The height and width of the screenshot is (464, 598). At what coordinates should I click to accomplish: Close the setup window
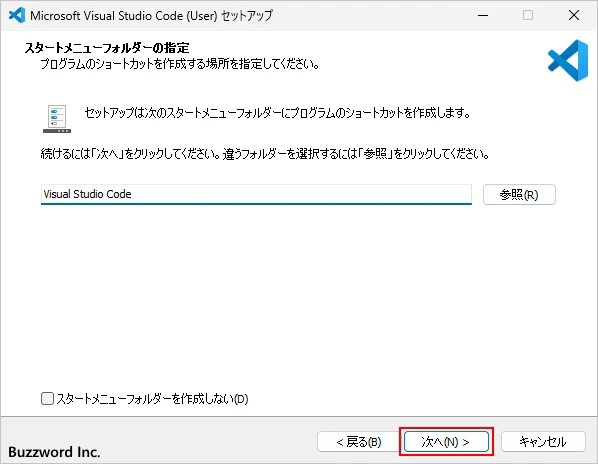click(x=574, y=15)
